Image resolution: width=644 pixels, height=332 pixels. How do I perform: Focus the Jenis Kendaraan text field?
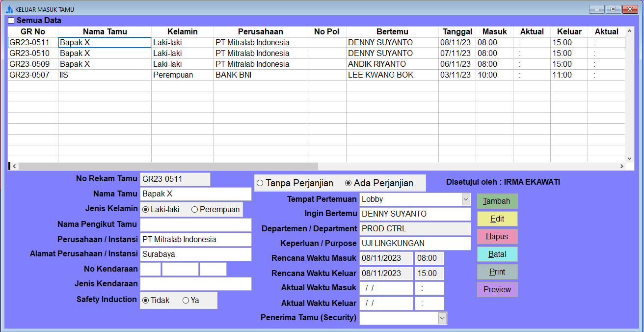196,284
